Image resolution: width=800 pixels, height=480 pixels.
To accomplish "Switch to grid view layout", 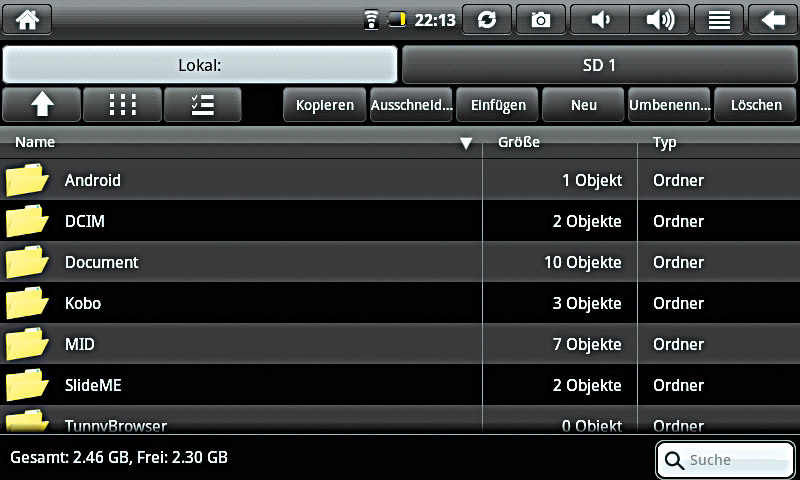I will click(x=122, y=105).
